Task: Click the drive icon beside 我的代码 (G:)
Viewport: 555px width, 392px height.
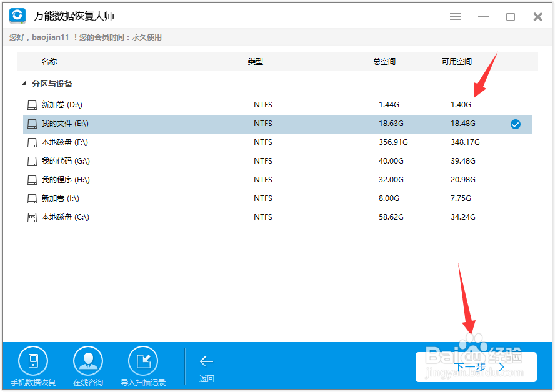Action: pyautogui.click(x=32, y=161)
